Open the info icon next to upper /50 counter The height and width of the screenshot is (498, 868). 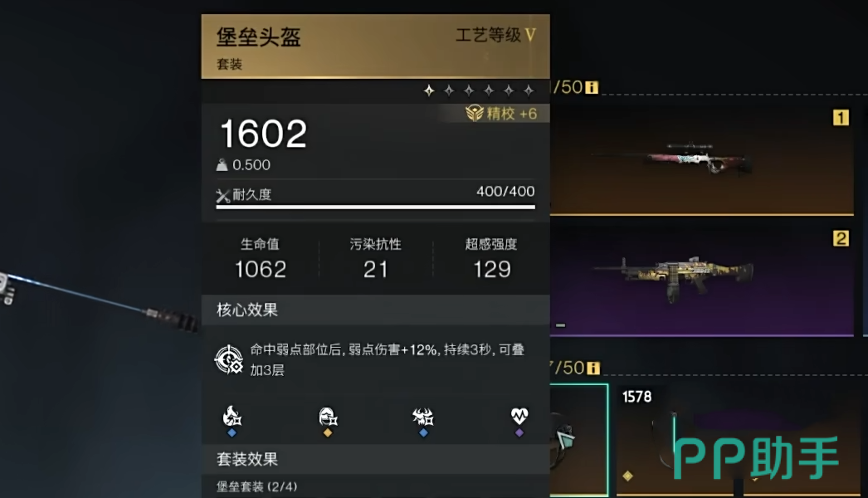pyautogui.click(x=591, y=87)
